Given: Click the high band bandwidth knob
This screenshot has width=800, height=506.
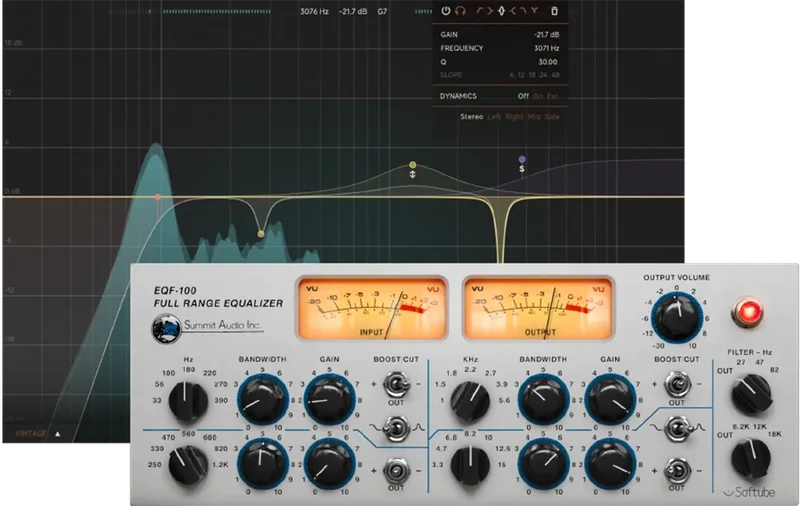Looking at the screenshot, I should point(543,464).
